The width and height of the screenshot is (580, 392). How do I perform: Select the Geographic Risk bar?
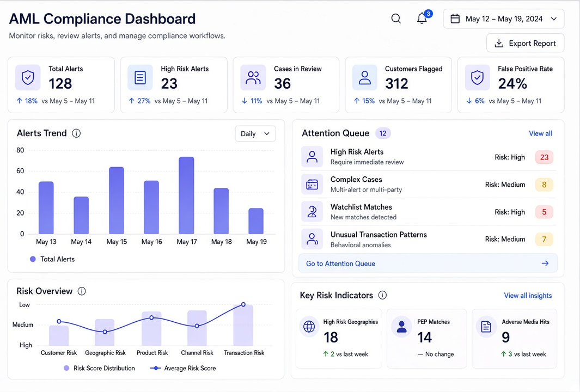105,333
